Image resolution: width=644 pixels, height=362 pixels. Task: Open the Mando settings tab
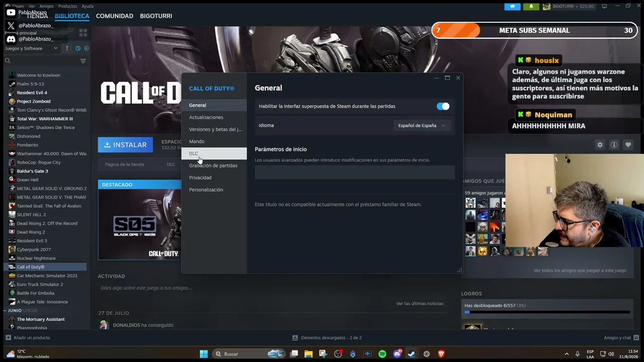coord(214,141)
